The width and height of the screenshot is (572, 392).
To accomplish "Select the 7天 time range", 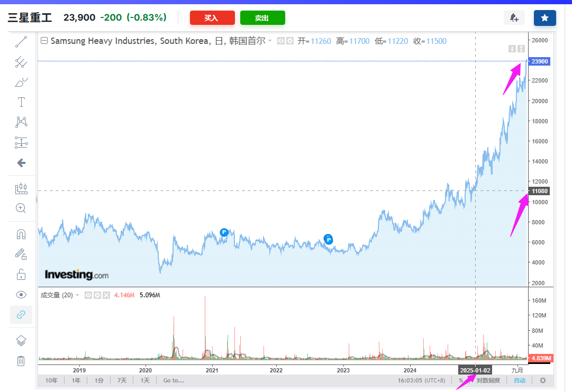I will point(122,380).
